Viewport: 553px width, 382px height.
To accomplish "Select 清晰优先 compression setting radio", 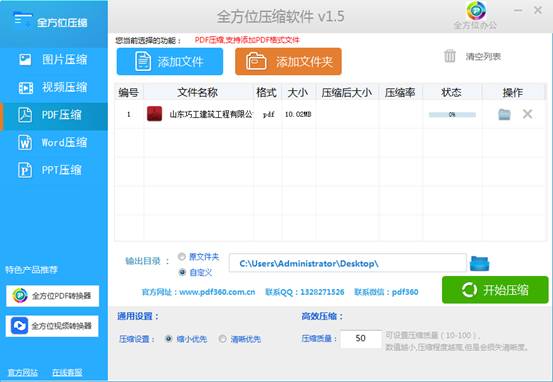I will (x=222, y=339).
